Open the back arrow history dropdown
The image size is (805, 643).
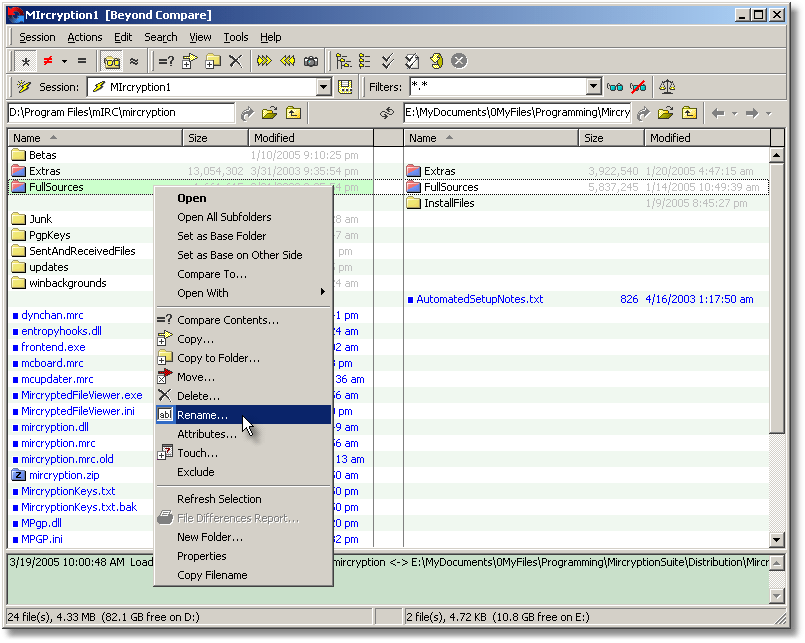pos(734,114)
